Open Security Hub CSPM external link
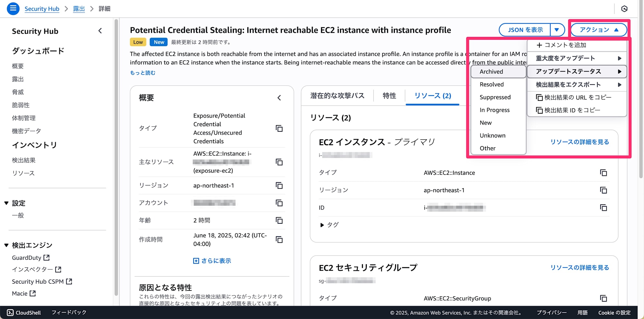Image resolution: width=644 pixels, height=319 pixels. tap(42, 282)
